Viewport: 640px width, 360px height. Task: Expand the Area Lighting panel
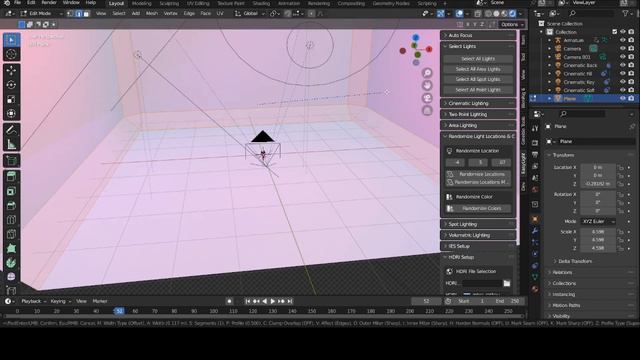[478, 125]
